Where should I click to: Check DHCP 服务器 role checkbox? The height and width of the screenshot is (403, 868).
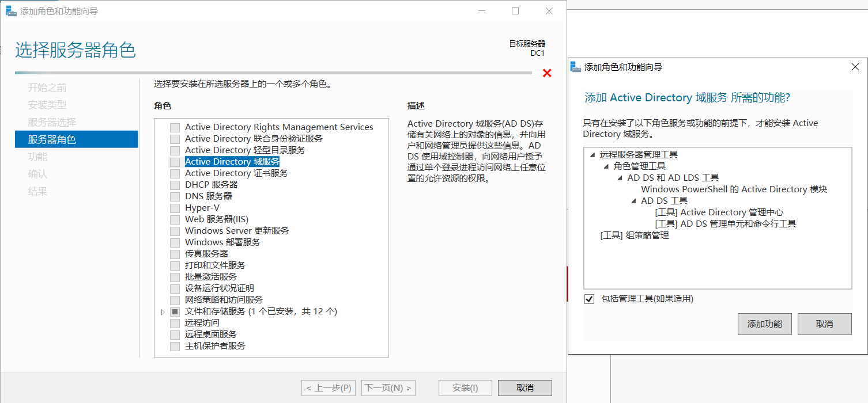(x=175, y=185)
